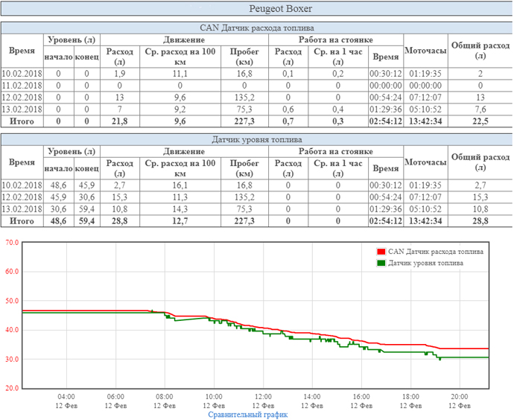Click the Датчик уровня топлива table title

coord(256,140)
